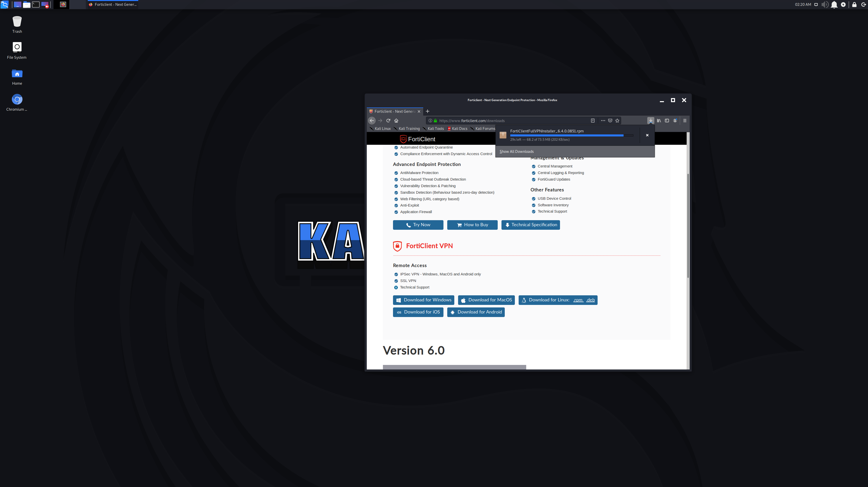The height and width of the screenshot is (487, 868).
Task: Open the Kali Tools bookmark
Action: click(x=435, y=129)
